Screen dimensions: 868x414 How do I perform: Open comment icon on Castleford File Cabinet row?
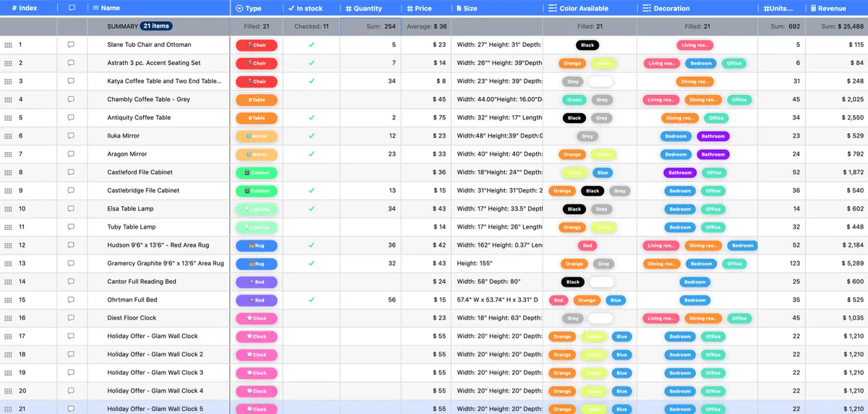71,172
